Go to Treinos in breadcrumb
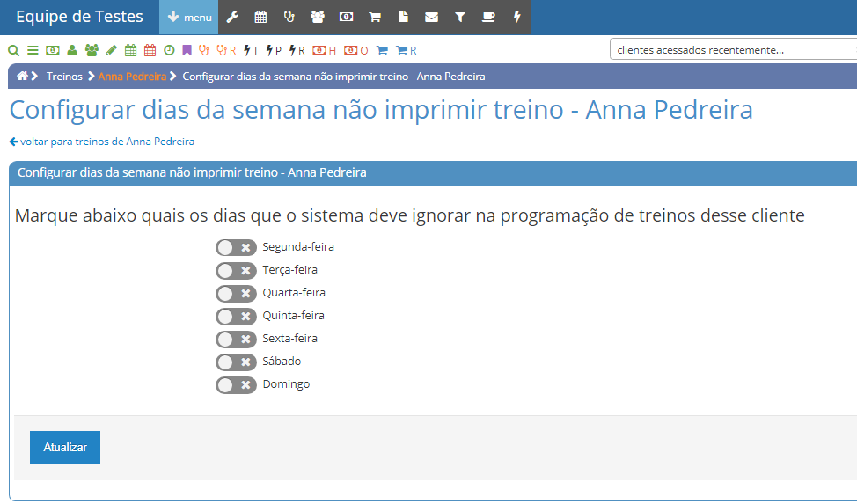 coord(64,76)
